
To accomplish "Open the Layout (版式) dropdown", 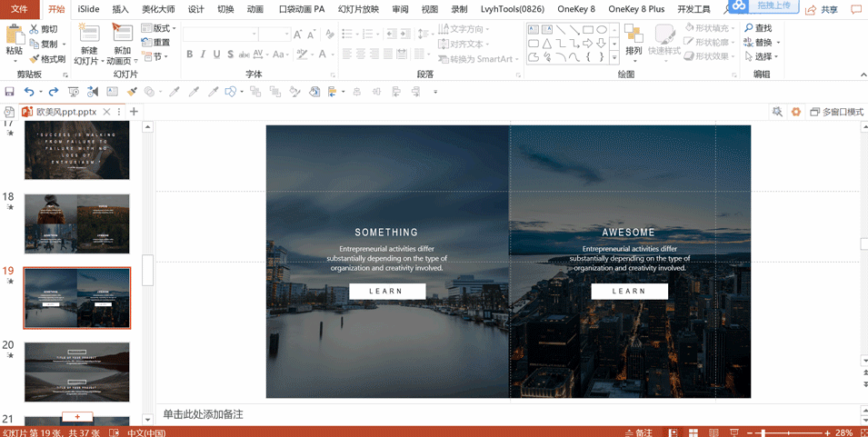I will pos(158,27).
